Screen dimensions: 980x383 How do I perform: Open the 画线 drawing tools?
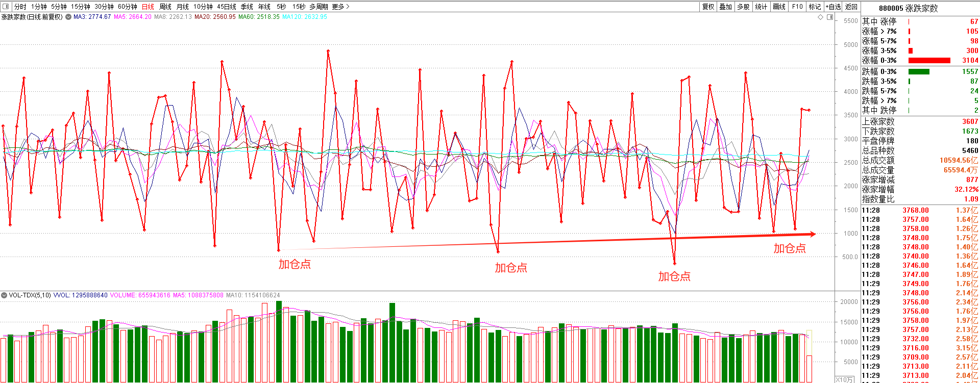(x=779, y=7)
